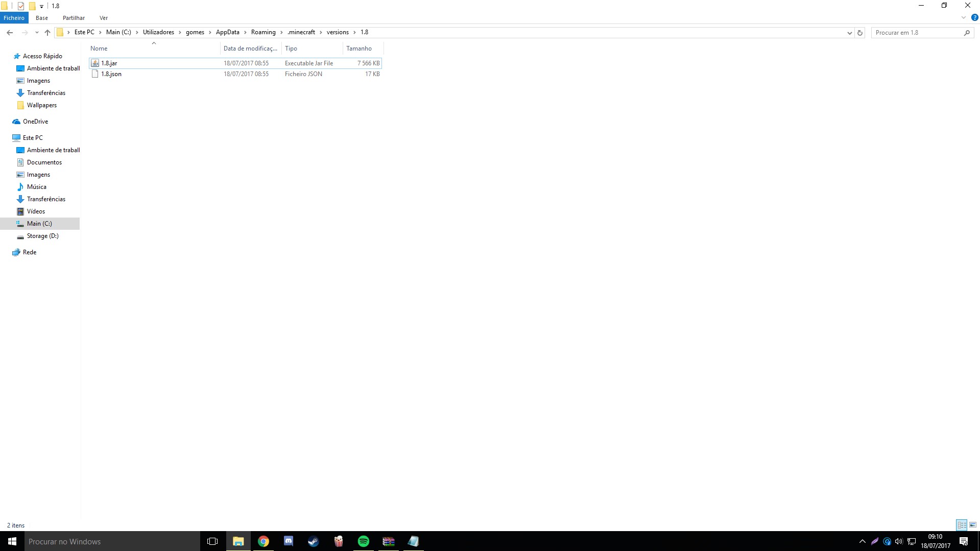Show hidden system tray icons
The height and width of the screenshot is (551, 980).
click(x=863, y=541)
